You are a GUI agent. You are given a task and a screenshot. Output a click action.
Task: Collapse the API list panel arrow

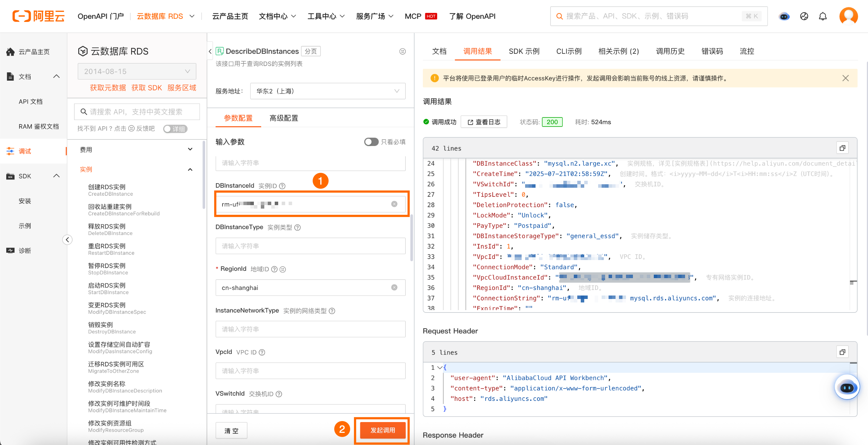(210, 51)
